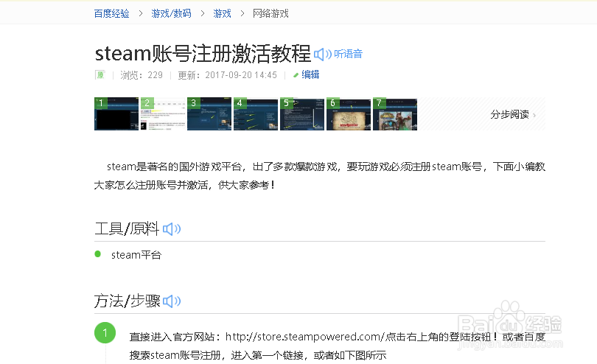Play audio for 方法/步骤 section
Screen dimensions: 597x364
[172, 301]
